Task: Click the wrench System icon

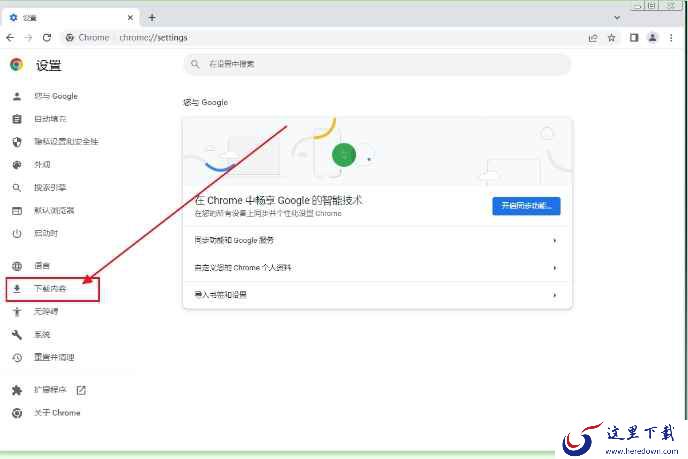Action: [x=17, y=335]
